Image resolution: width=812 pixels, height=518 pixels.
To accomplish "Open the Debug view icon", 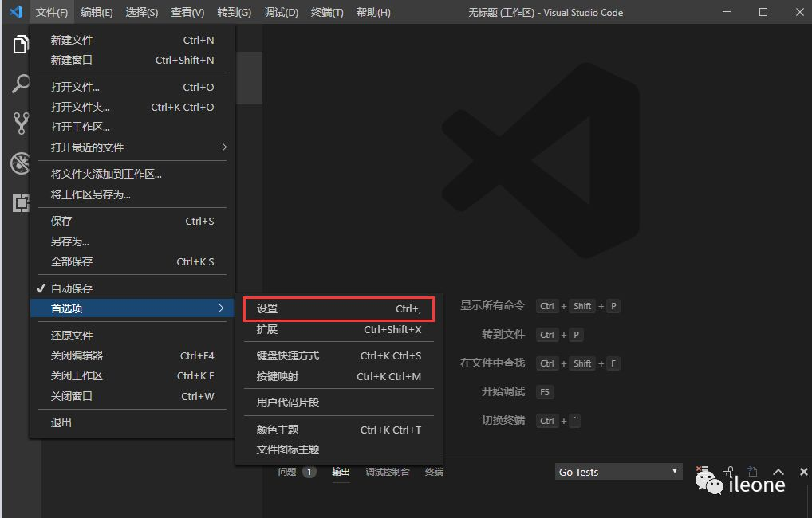I will (20, 163).
